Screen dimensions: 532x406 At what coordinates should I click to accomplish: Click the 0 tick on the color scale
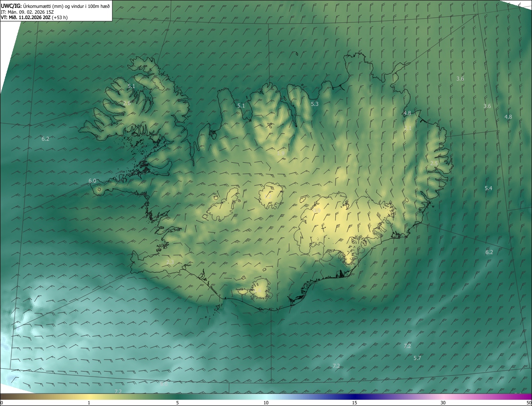pos(2,403)
